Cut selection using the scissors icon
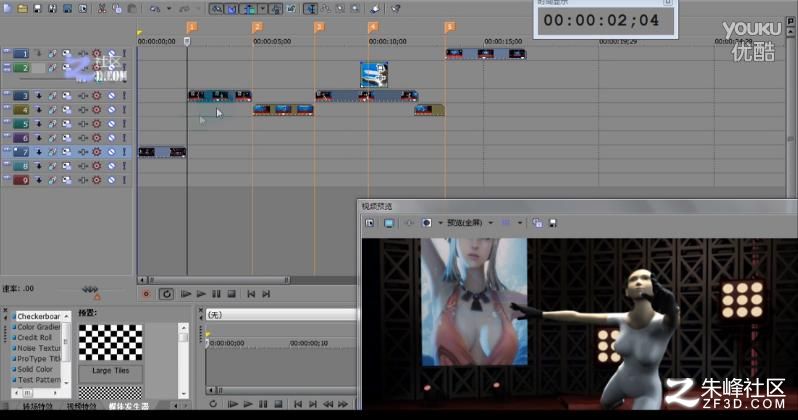Viewport: 798px width, 420px height. point(102,8)
